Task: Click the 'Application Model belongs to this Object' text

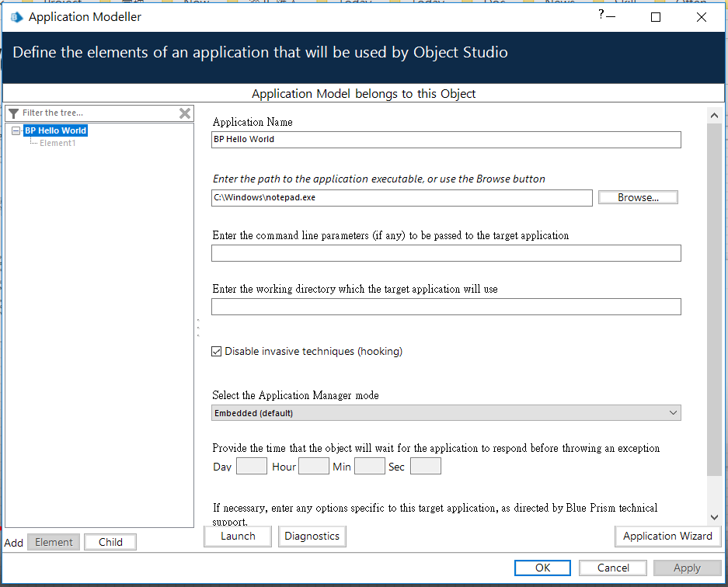Action: coord(364,94)
